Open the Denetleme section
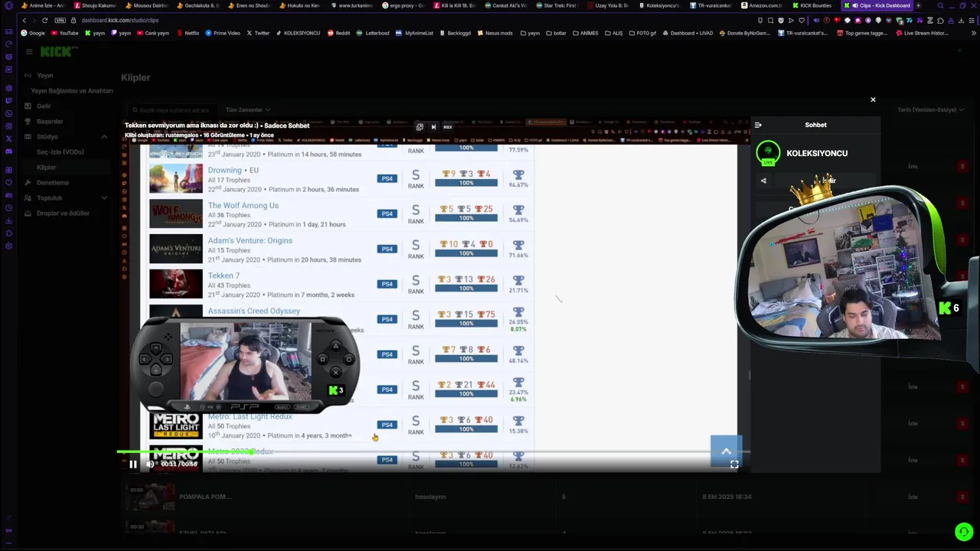 point(52,183)
